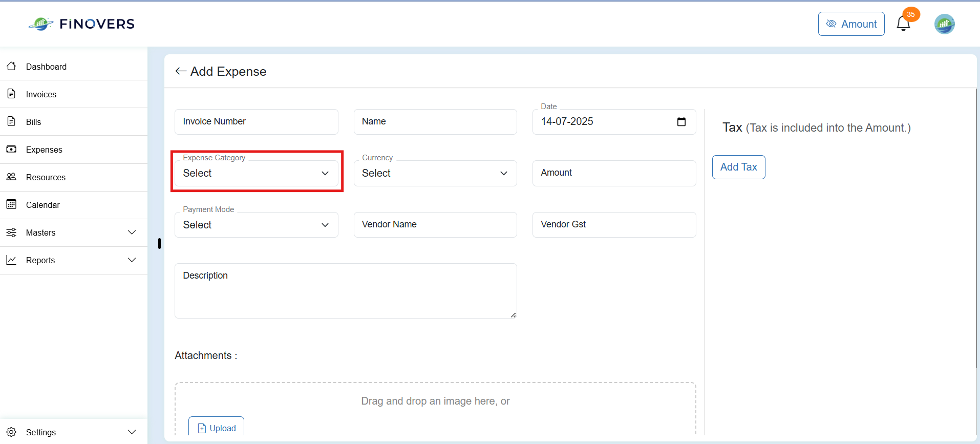Click the sidebar collapse handle
The width and height of the screenshot is (980, 444).
[159, 243]
